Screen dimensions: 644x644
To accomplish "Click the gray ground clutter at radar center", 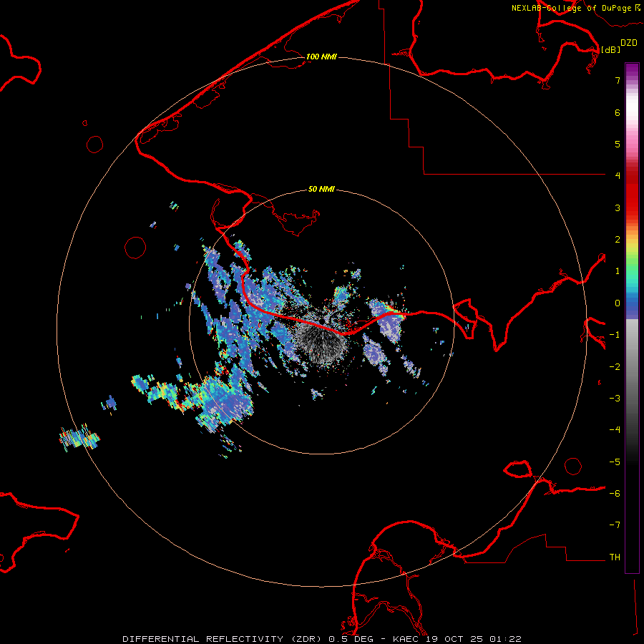I will pyautogui.click(x=323, y=341).
